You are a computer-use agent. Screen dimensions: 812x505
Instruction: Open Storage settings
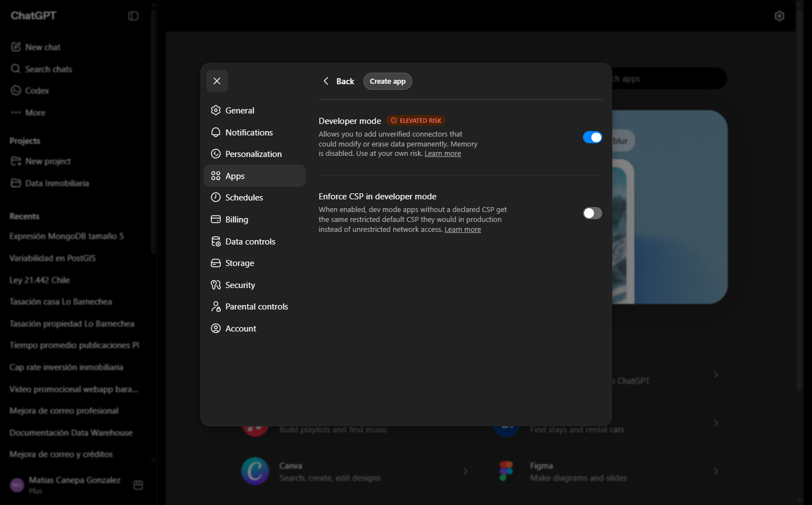click(x=254, y=263)
